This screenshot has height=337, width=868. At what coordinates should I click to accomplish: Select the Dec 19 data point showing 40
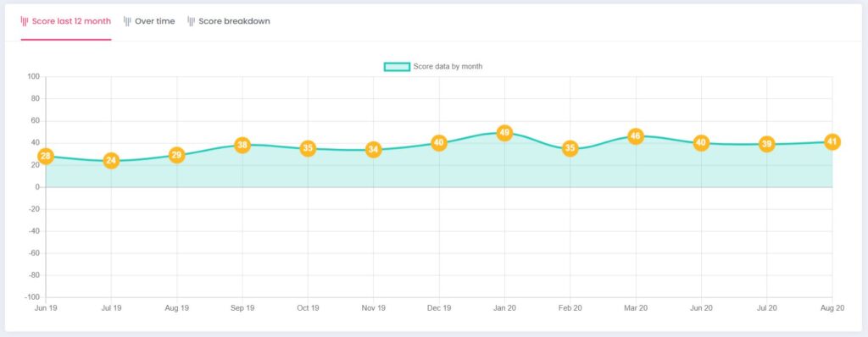click(439, 143)
